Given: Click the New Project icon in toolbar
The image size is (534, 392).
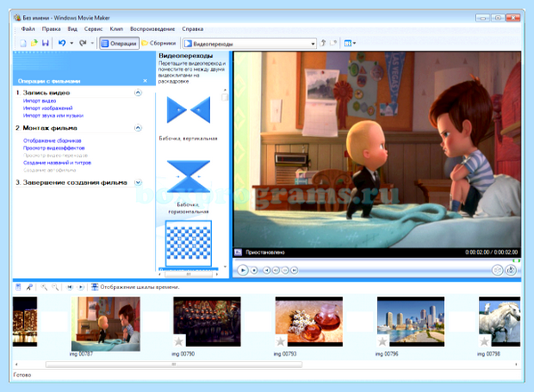Looking at the screenshot, I should pos(23,44).
